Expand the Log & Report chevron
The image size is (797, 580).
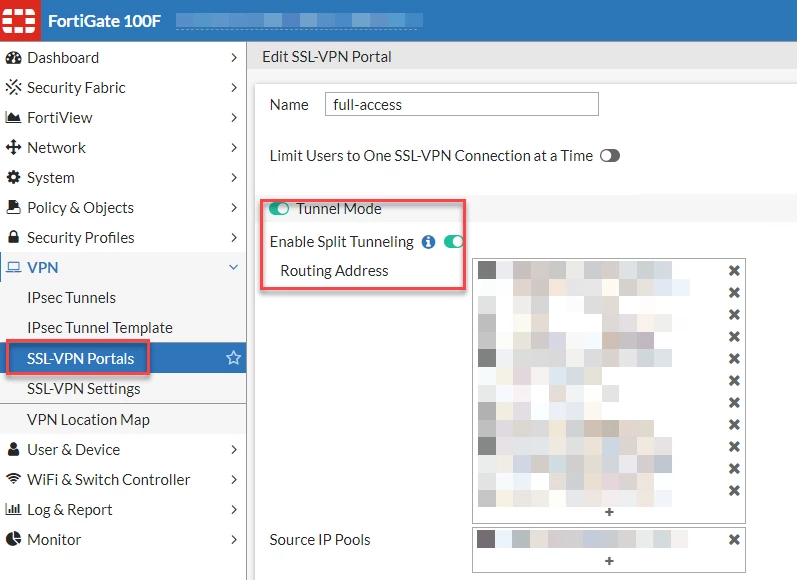pyautogui.click(x=234, y=509)
